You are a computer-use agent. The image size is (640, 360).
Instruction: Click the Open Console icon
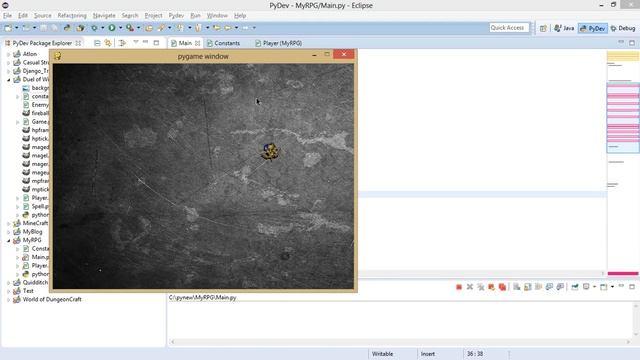click(604, 287)
